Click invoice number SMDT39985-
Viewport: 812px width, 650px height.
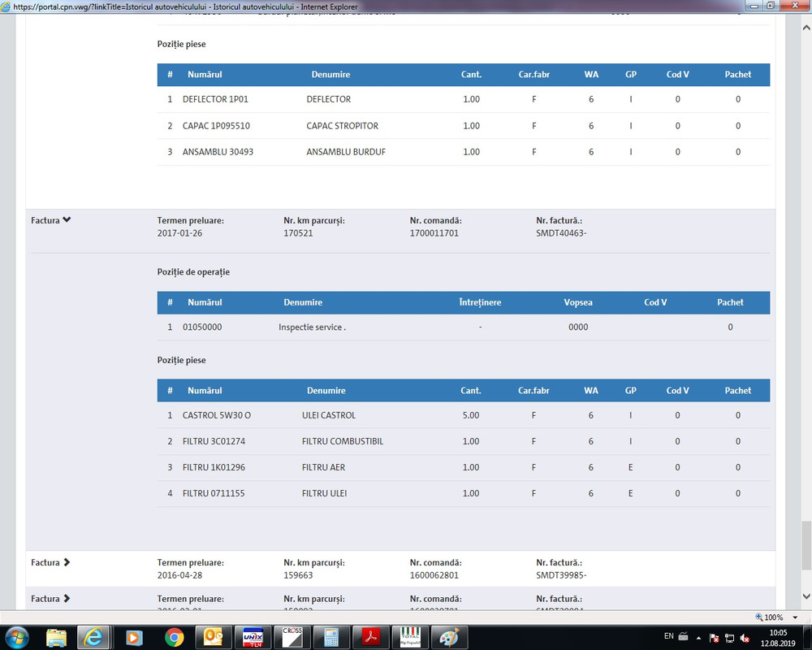(x=561, y=575)
